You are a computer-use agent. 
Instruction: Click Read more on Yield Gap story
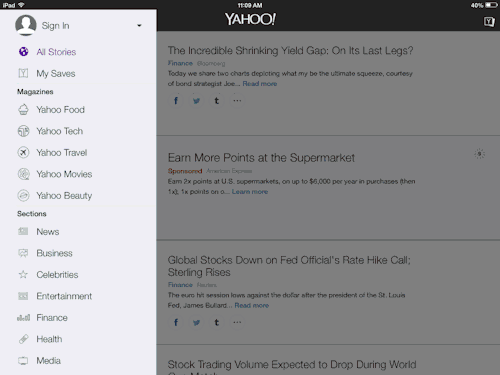[x=260, y=84]
